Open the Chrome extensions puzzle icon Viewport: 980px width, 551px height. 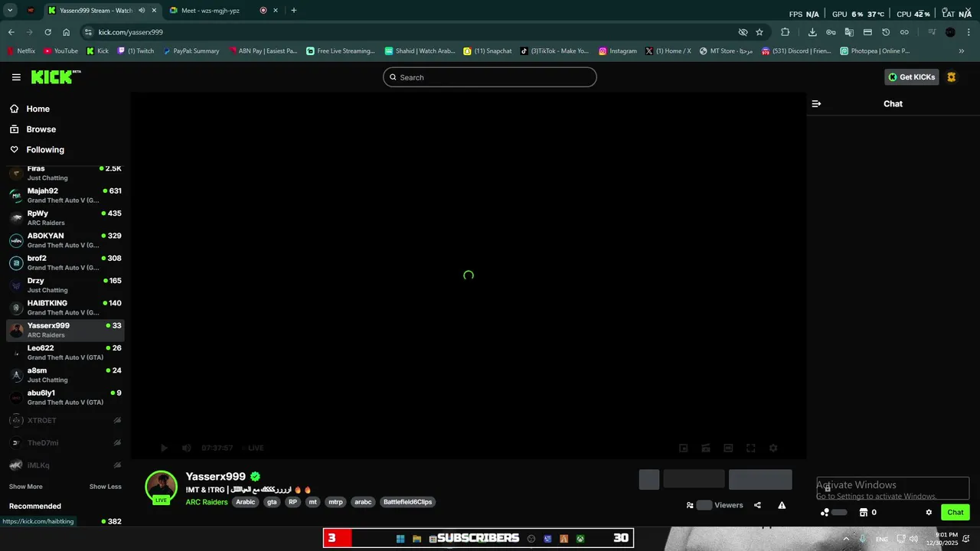pyautogui.click(x=785, y=32)
